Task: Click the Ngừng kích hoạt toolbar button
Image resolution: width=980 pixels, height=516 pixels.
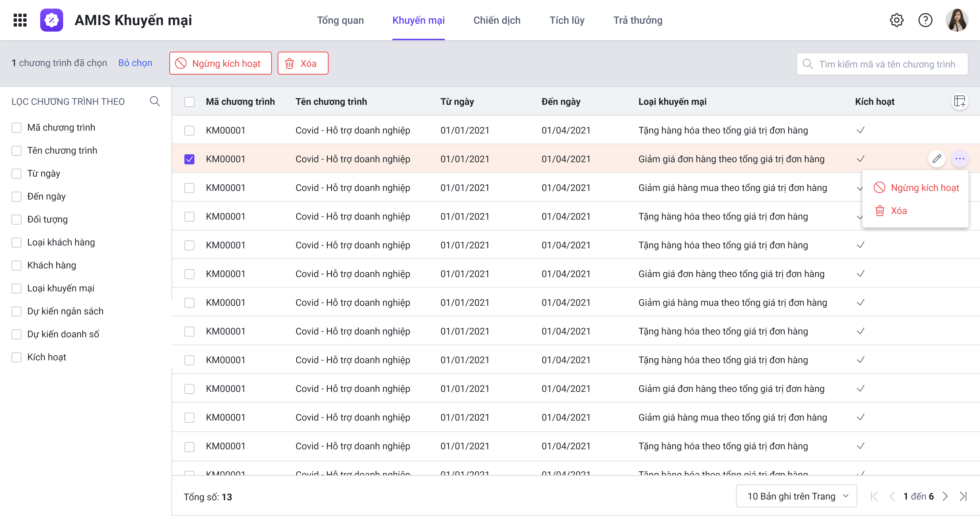Action: coord(220,63)
